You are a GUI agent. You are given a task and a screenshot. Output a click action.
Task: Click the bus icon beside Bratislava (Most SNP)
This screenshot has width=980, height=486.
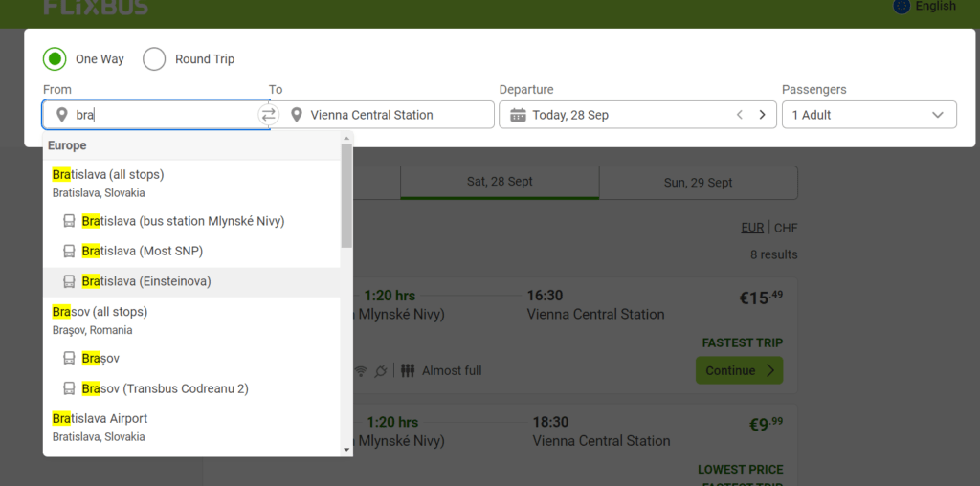click(69, 252)
